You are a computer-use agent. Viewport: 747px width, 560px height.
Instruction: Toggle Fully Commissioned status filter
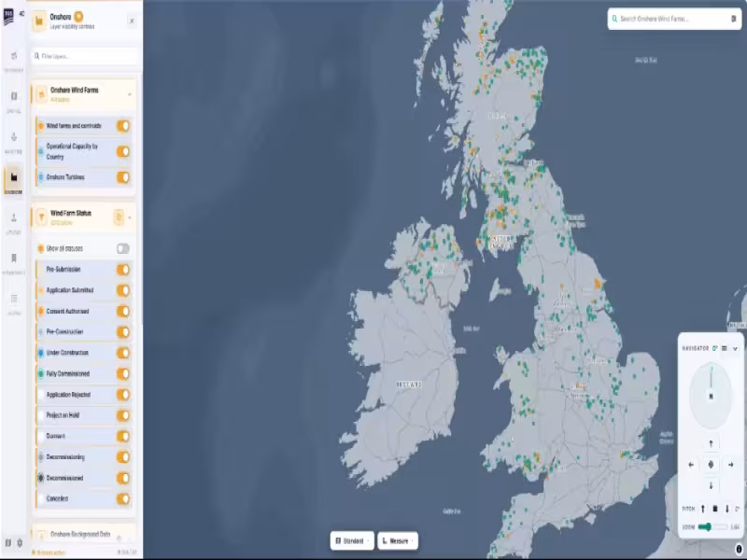coord(123,374)
